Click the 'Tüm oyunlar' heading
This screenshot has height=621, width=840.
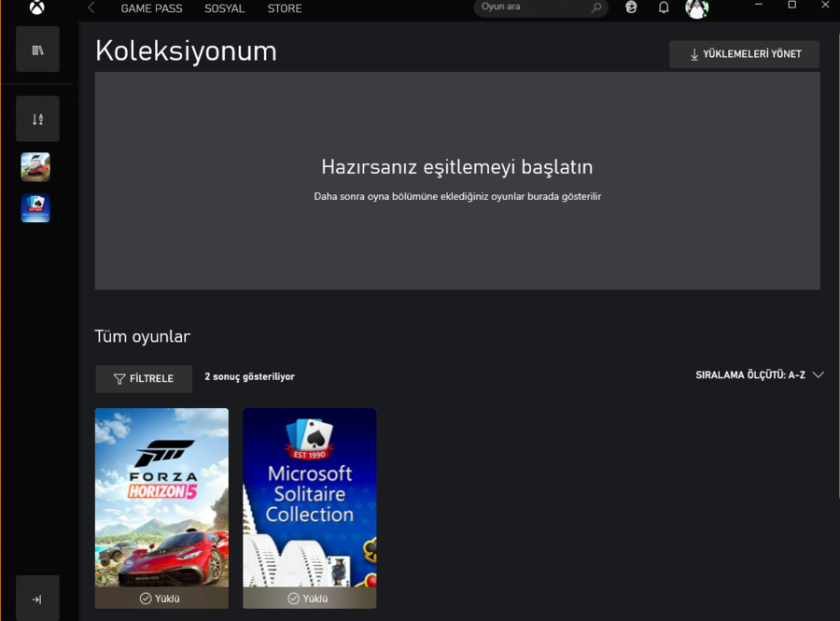pyautogui.click(x=143, y=336)
